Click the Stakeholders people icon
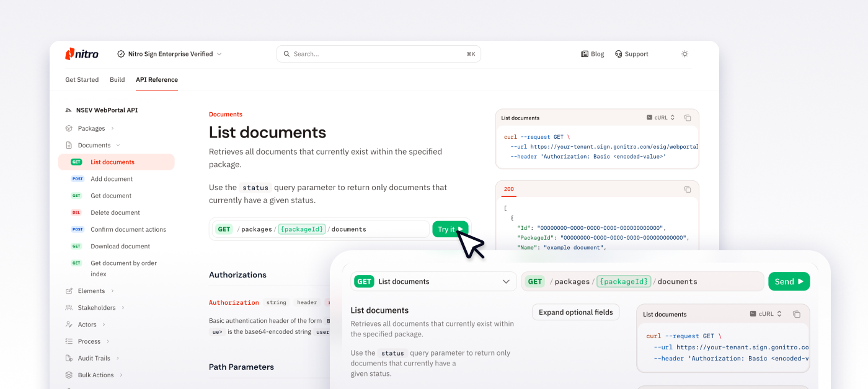The width and height of the screenshot is (868, 389). coord(69,307)
